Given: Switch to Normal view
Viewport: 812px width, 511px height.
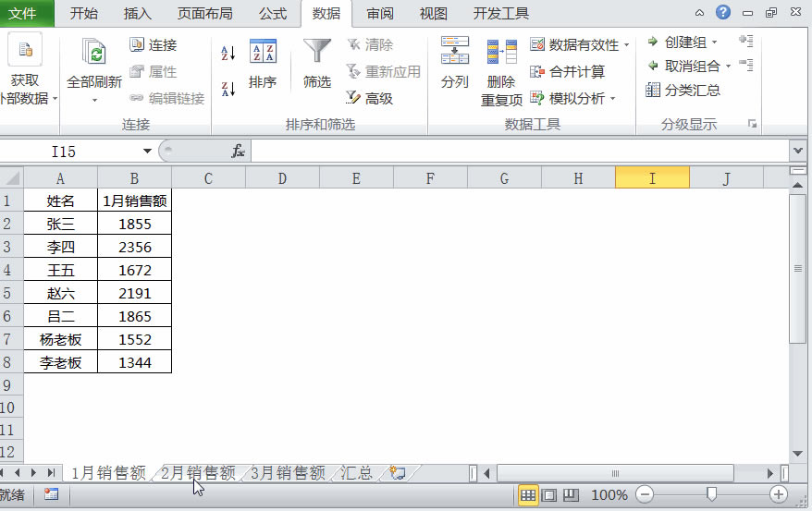Looking at the screenshot, I should [x=528, y=495].
